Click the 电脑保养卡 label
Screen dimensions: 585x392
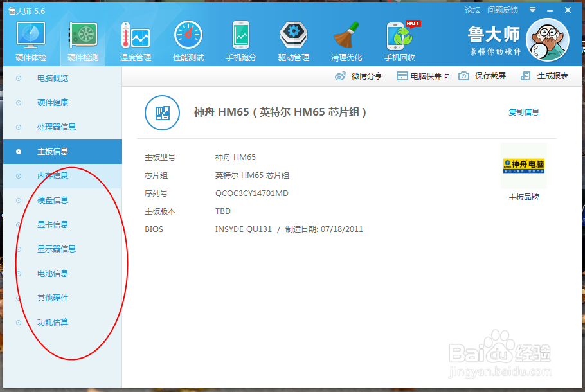coord(430,76)
